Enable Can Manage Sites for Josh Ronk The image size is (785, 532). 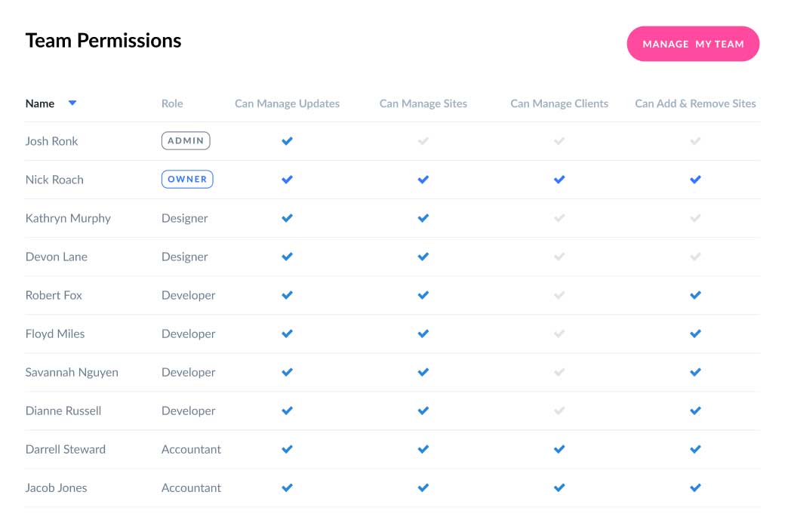(423, 140)
